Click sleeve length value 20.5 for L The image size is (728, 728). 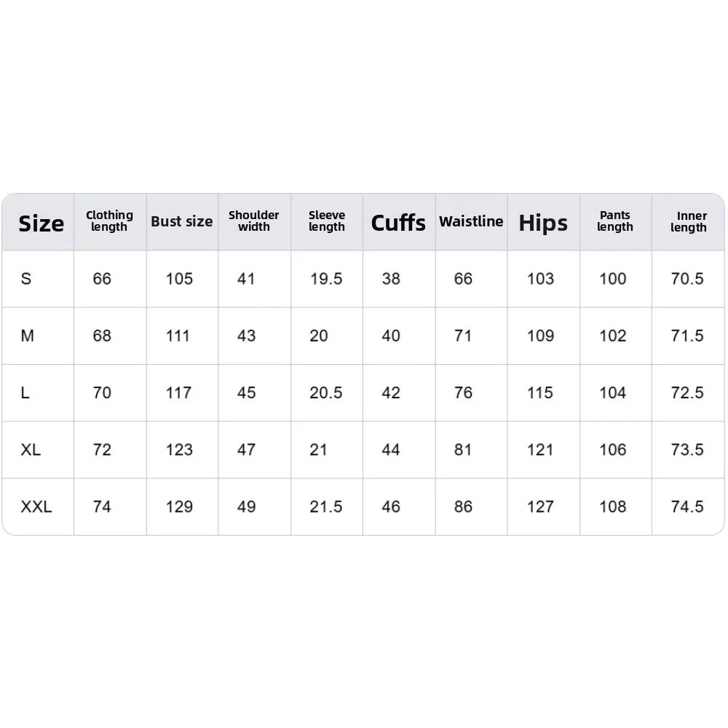[x=326, y=392]
